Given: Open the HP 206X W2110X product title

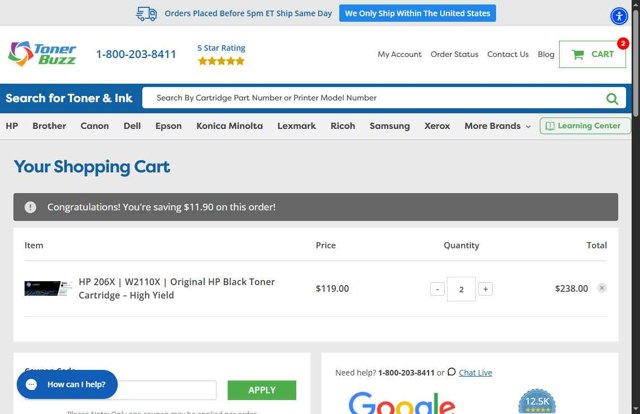Looking at the screenshot, I should coord(177,288).
